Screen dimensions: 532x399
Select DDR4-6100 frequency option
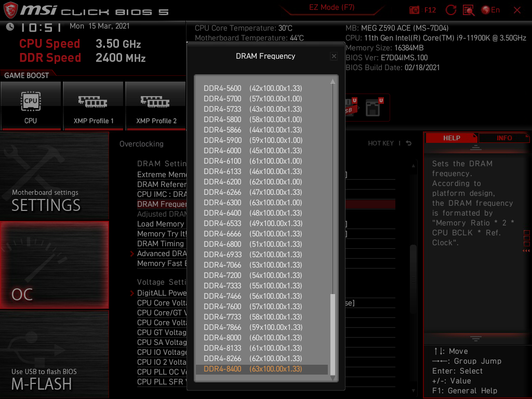pos(262,161)
